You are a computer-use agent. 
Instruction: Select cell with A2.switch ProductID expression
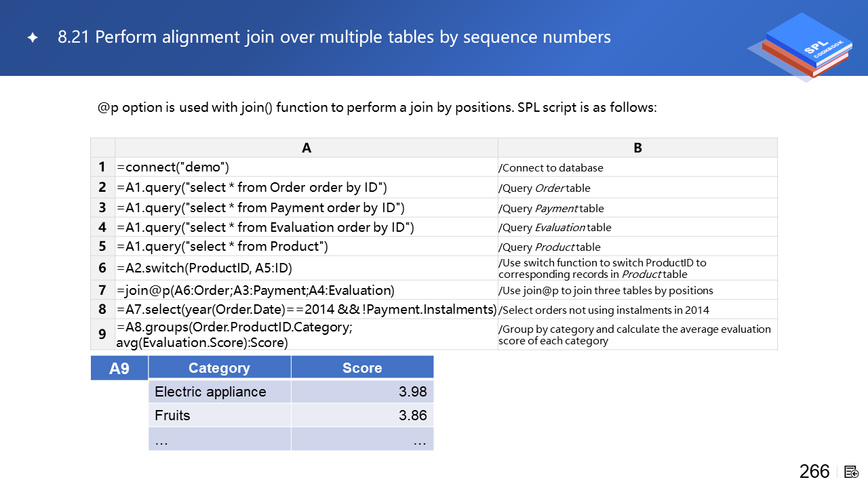[x=307, y=268]
